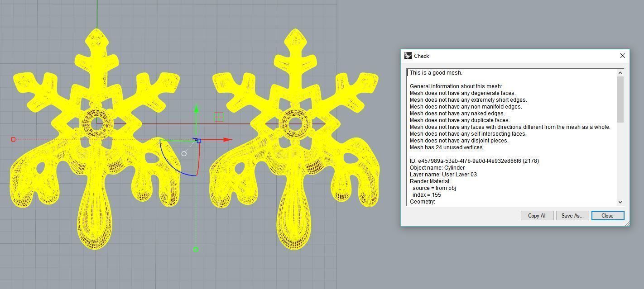Close the Check window with the X

pos(622,56)
